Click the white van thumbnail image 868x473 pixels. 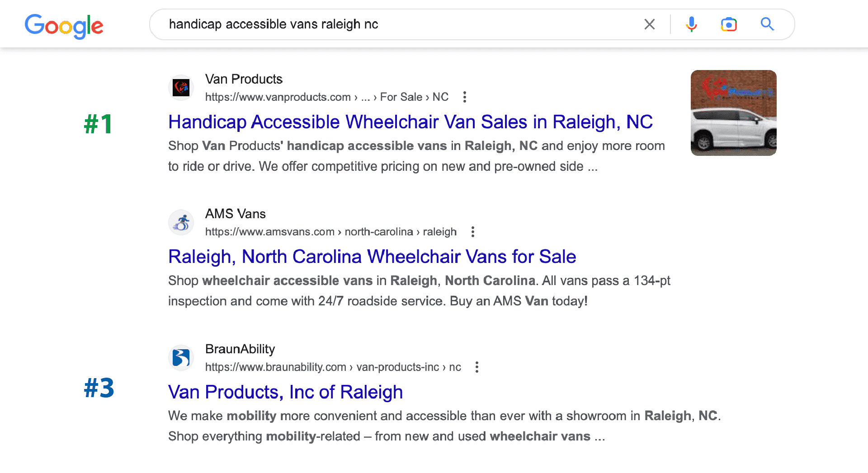coord(733,113)
